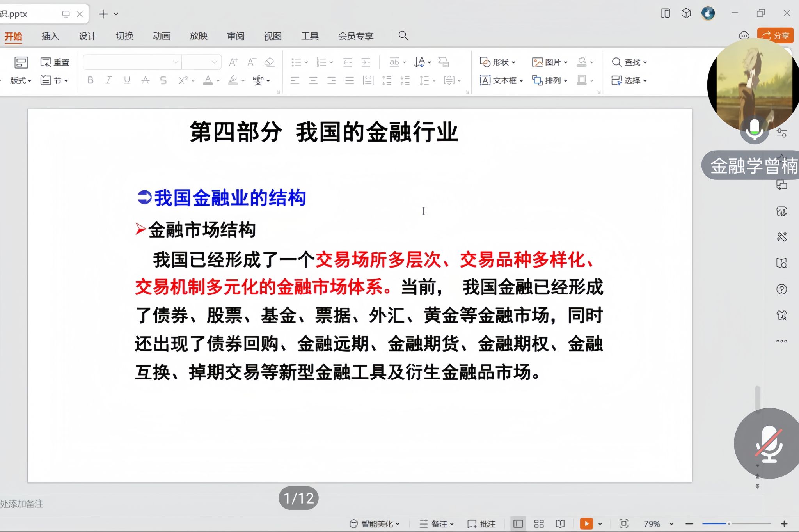Unmute the large crossed-out microphone
Viewport: 799px width, 532px height.
coord(768,443)
